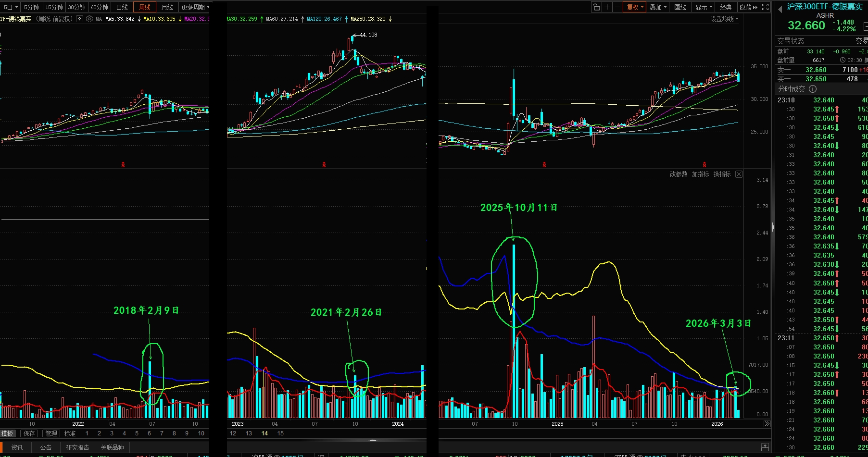868x457 pixels.
Task: Click the info icon next to 分时成交
Action: tap(812, 89)
